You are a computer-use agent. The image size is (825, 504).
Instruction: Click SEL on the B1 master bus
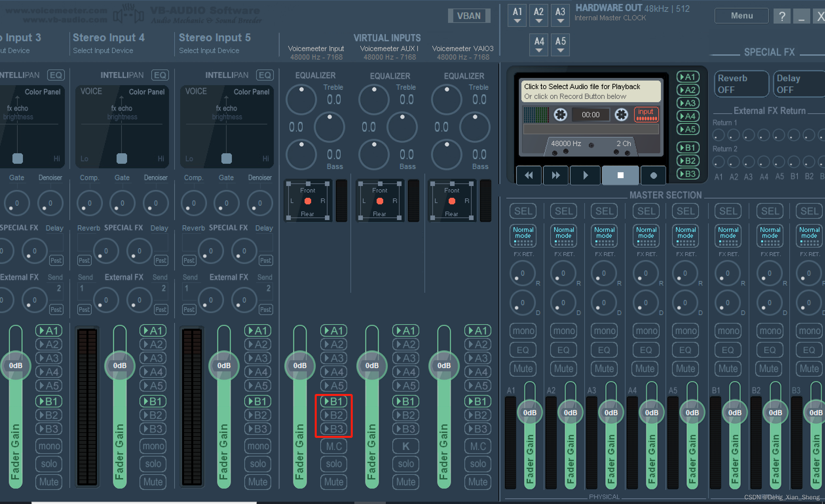728,211
